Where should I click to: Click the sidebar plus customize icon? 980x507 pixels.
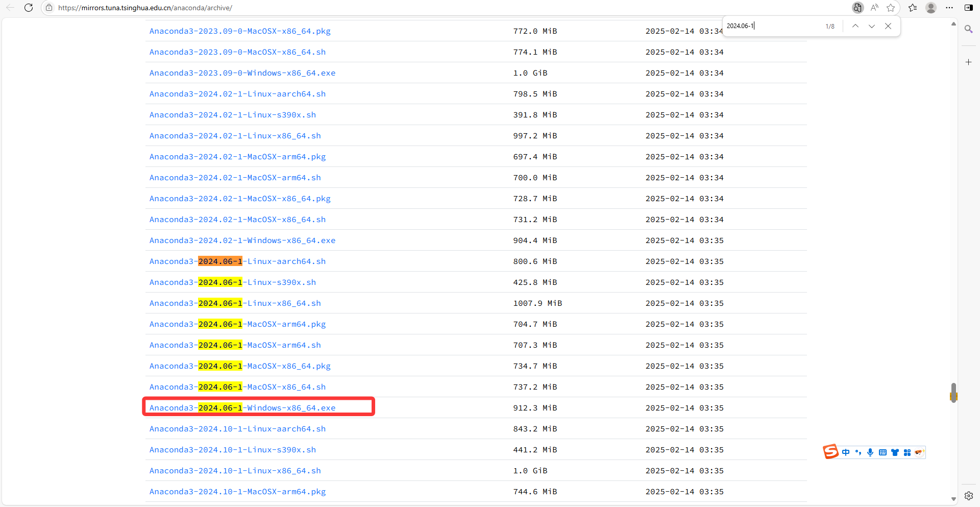click(x=968, y=62)
